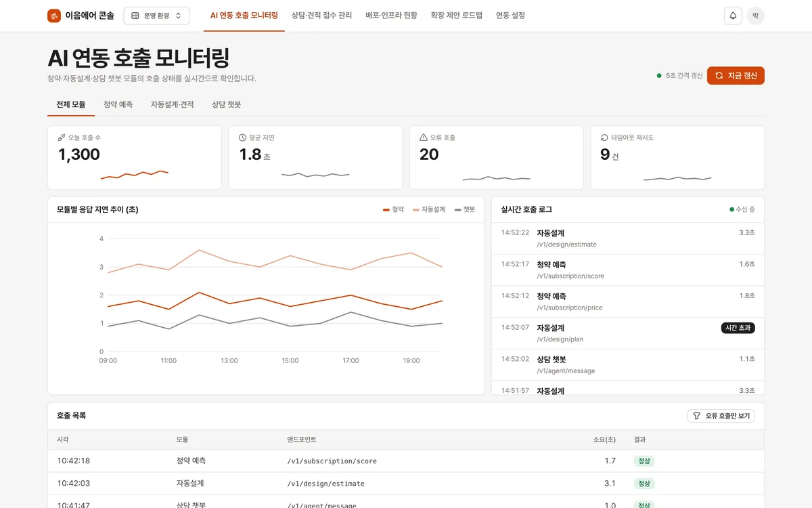Click the 이음에어 콘솔 logo icon
This screenshot has height=508, width=812.
[54, 16]
